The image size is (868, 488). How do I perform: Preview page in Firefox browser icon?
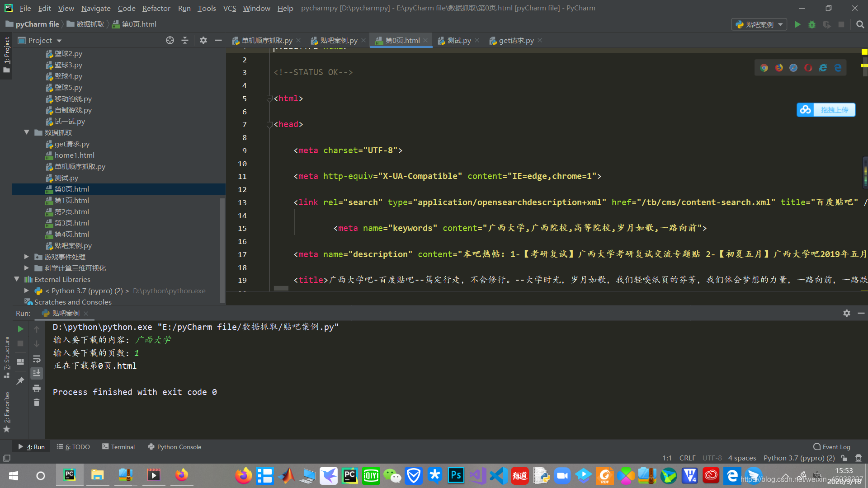tap(779, 68)
